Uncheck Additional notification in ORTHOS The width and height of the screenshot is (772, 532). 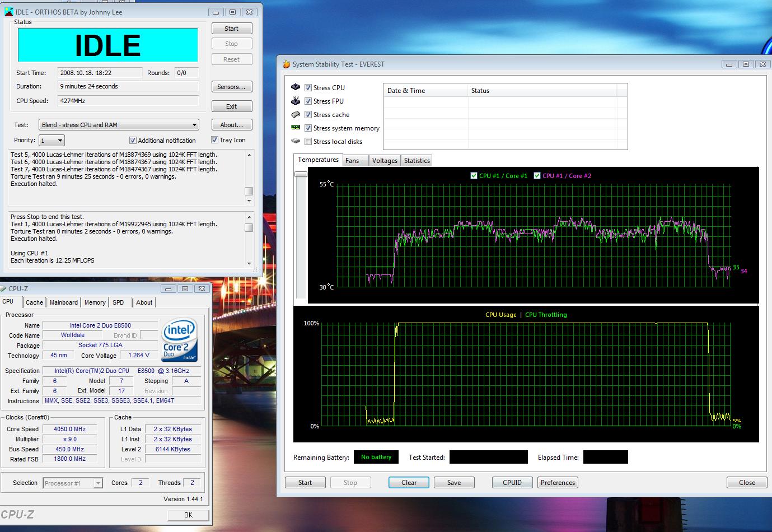[133, 141]
